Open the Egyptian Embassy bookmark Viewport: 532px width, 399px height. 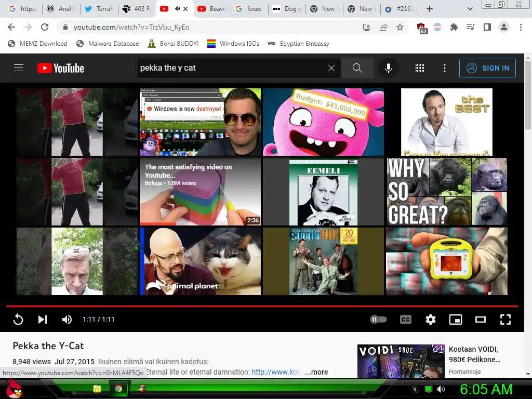[298, 44]
